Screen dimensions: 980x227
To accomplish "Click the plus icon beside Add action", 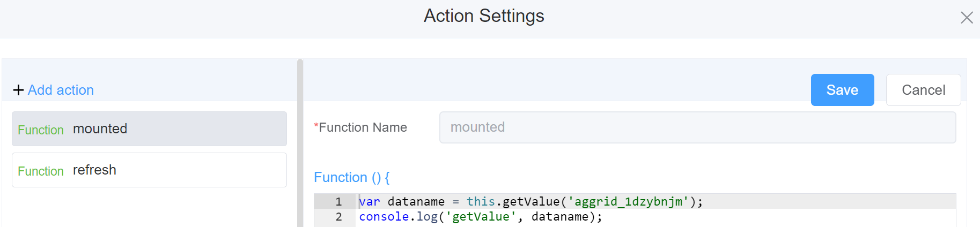I will [x=18, y=90].
